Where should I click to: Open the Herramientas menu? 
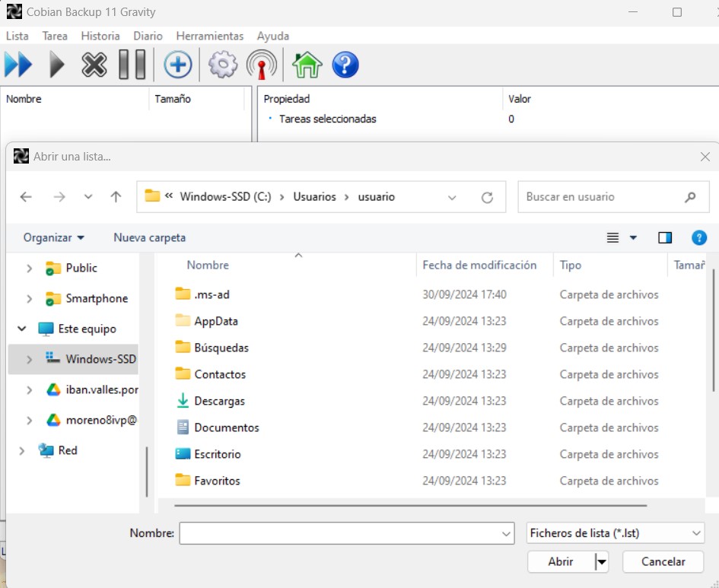coord(209,36)
